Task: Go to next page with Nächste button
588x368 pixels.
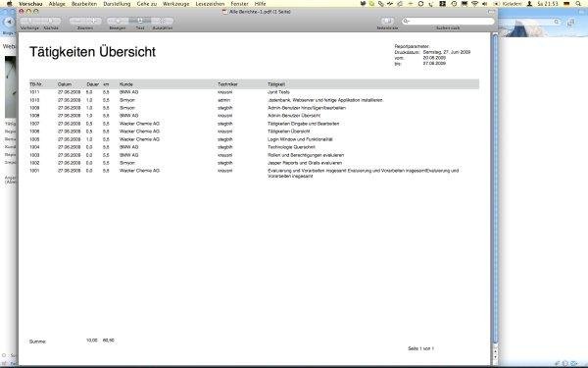Action: pyautogui.click(x=51, y=21)
